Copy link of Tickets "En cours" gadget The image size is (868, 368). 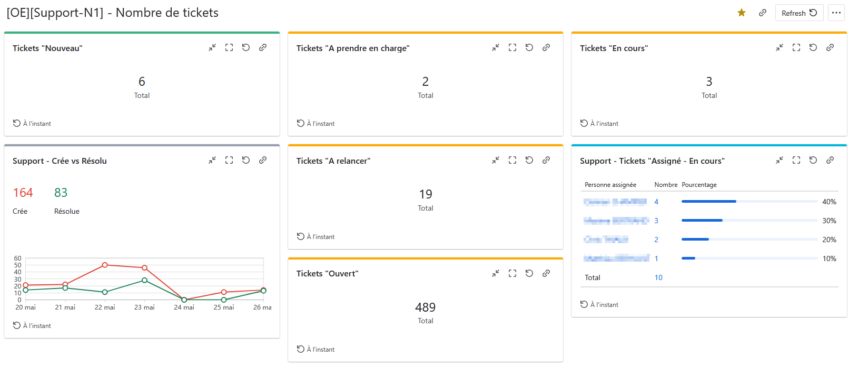click(830, 47)
